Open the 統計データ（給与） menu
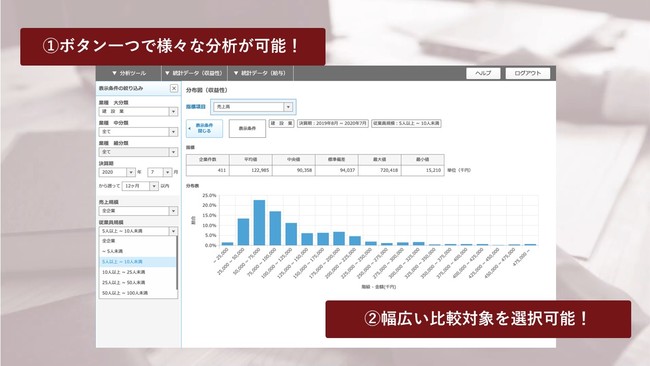Image resolution: width=650 pixels, height=366 pixels. pyautogui.click(x=260, y=73)
